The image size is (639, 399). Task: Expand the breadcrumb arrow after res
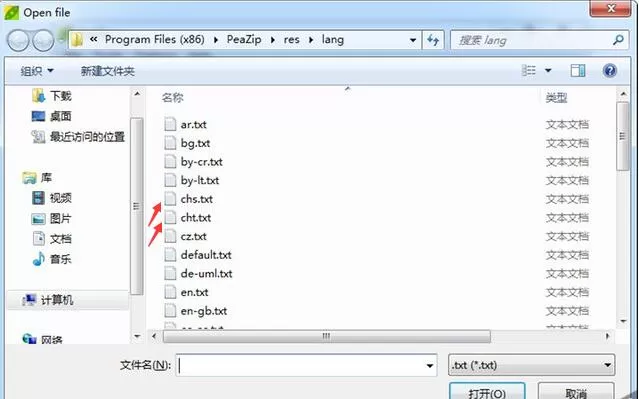point(311,40)
